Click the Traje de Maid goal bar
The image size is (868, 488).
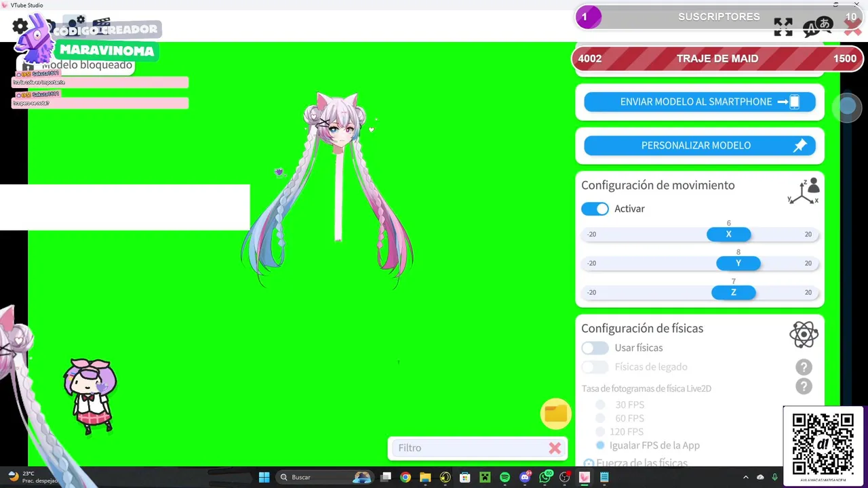pos(717,59)
